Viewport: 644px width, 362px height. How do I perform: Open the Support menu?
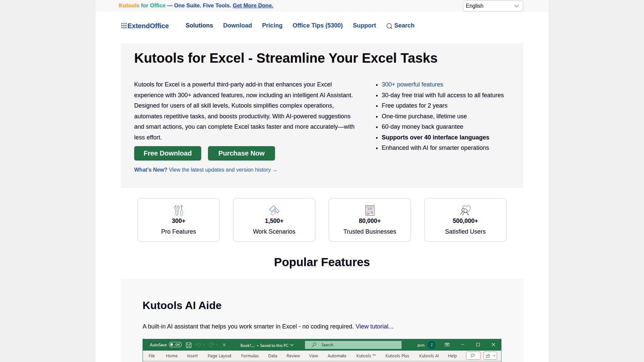pyautogui.click(x=364, y=25)
